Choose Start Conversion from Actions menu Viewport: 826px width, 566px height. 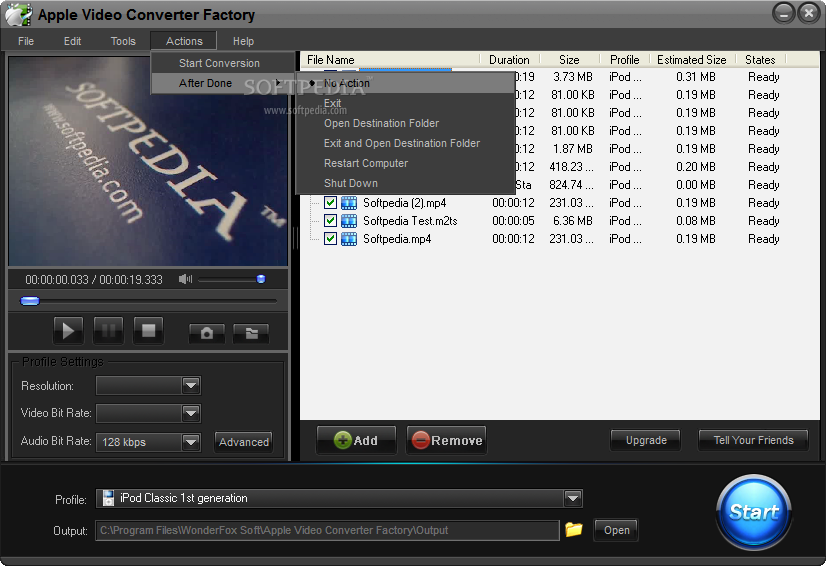pos(223,63)
